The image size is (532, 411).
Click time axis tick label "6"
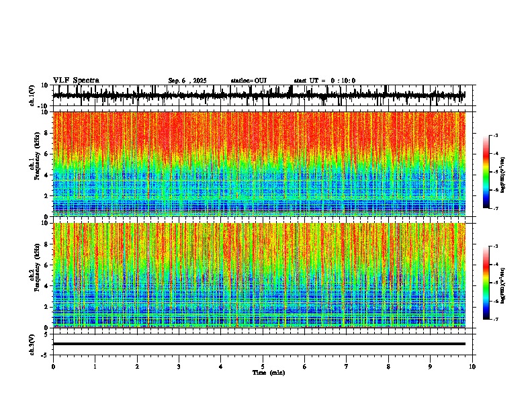[305, 367]
